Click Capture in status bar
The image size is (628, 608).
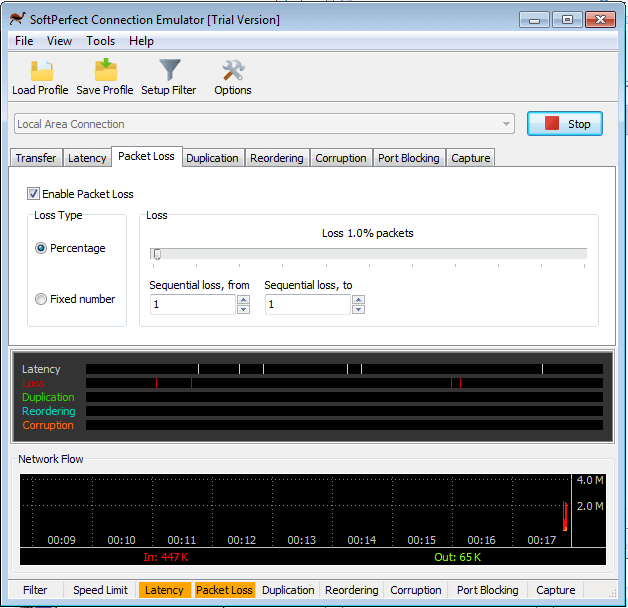click(556, 590)
